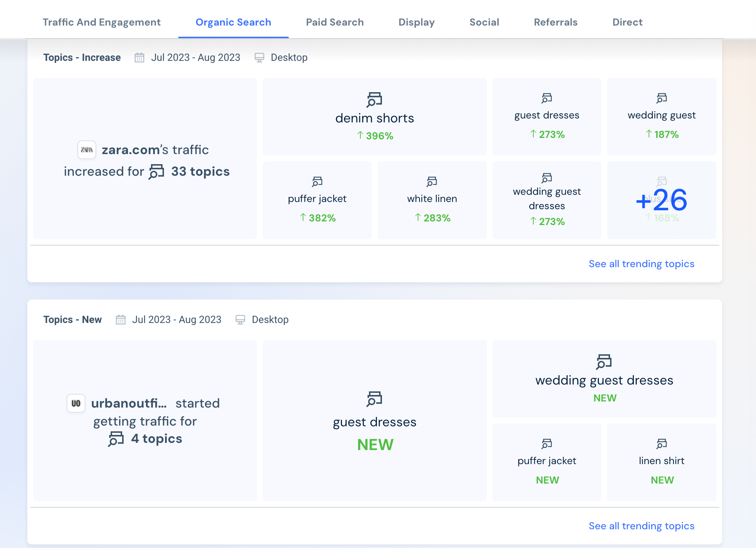Click the puffer jacket topic icon in Increase section
This screenshot has height=548, width=756.
tap(317, 180)
